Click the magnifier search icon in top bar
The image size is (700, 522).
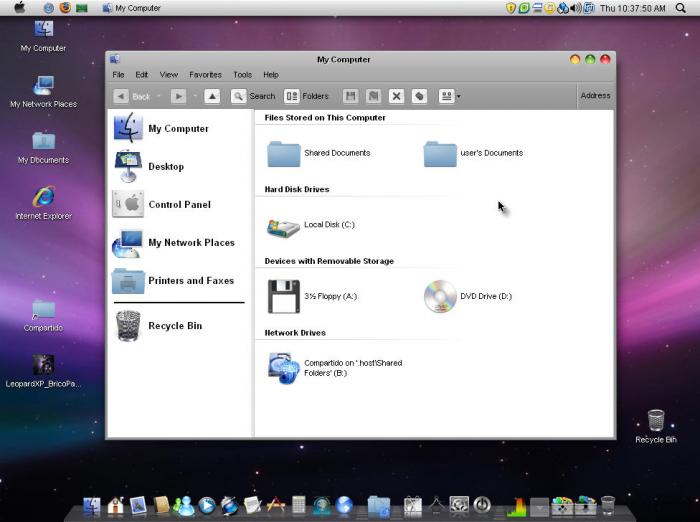681,8
